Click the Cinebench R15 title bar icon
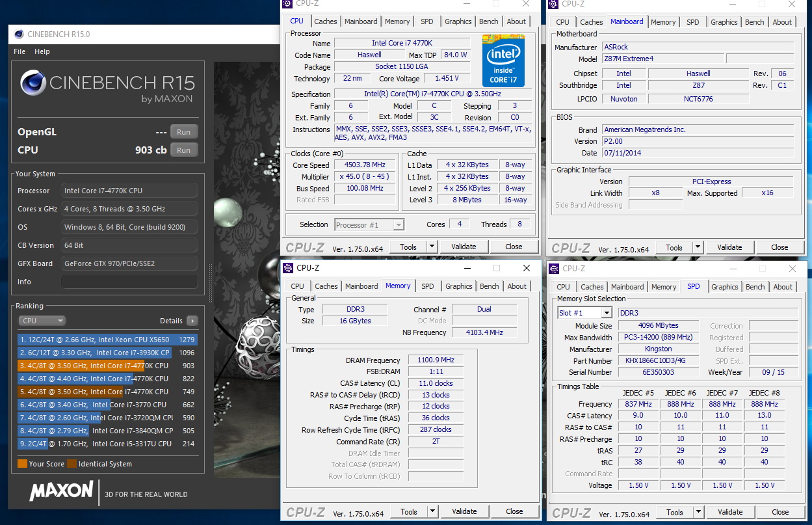This screenshot has width=812, height=525. coord(18,34)
